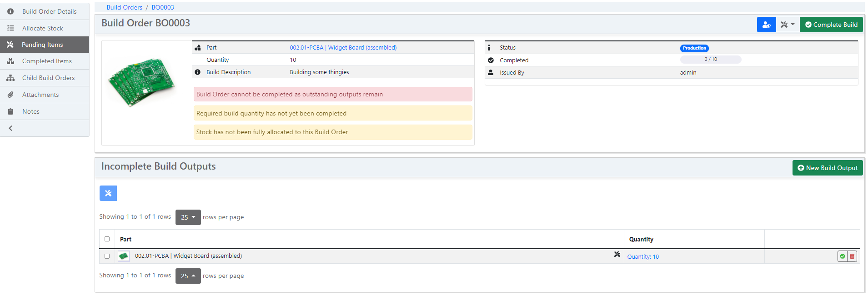Image resolution: width=868 pixels, height=296 pixels.
Task: Click the 0 / 10 completed progress bar
Action: coord(710,60)
